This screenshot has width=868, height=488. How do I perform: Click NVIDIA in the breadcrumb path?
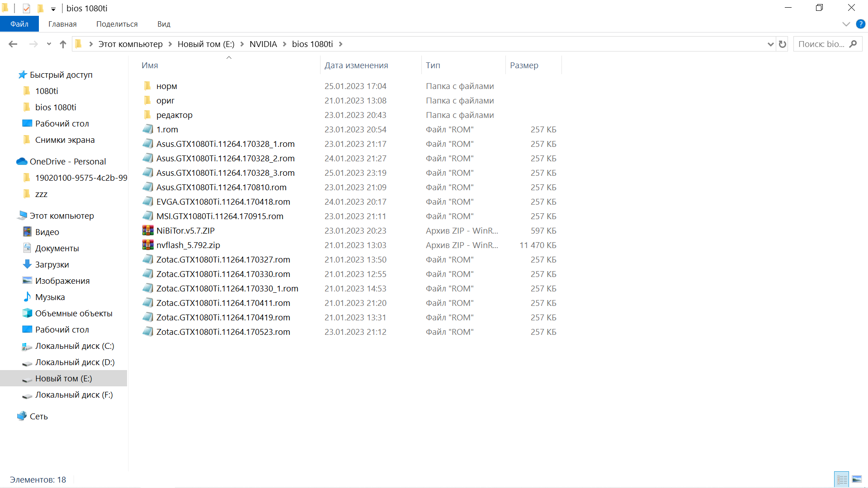263,44
